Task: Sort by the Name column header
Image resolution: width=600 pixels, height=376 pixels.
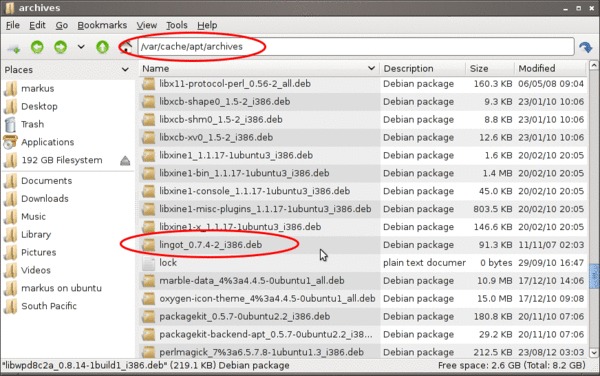Action: click(x=259, y=68)
